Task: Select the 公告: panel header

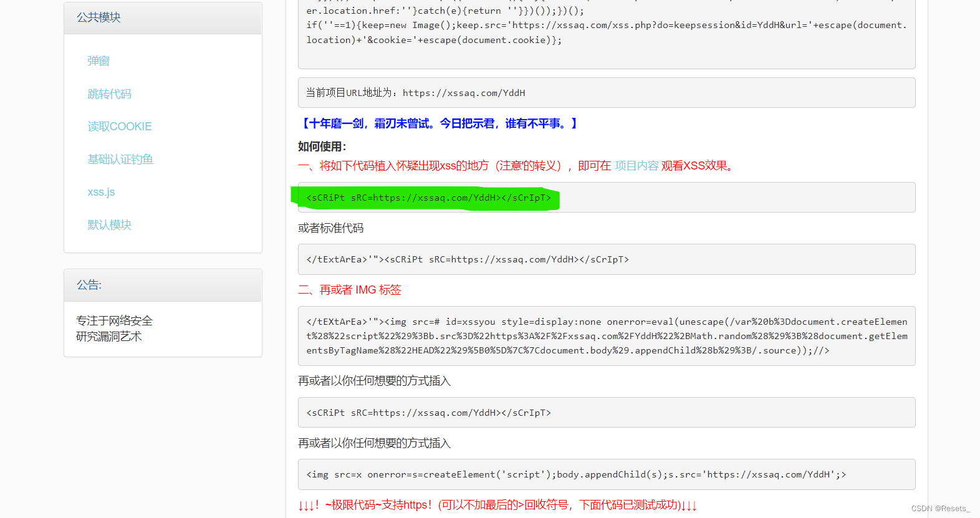Action: click(x=163, y=285)
